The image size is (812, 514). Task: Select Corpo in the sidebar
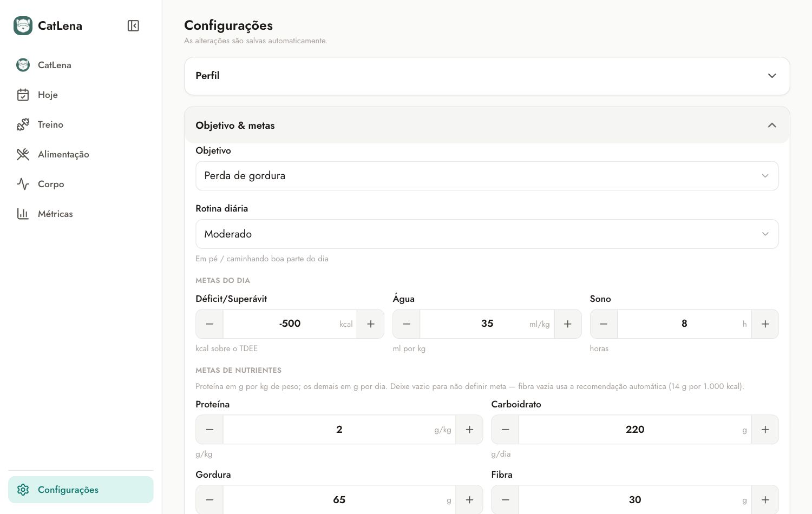[81, 184]
